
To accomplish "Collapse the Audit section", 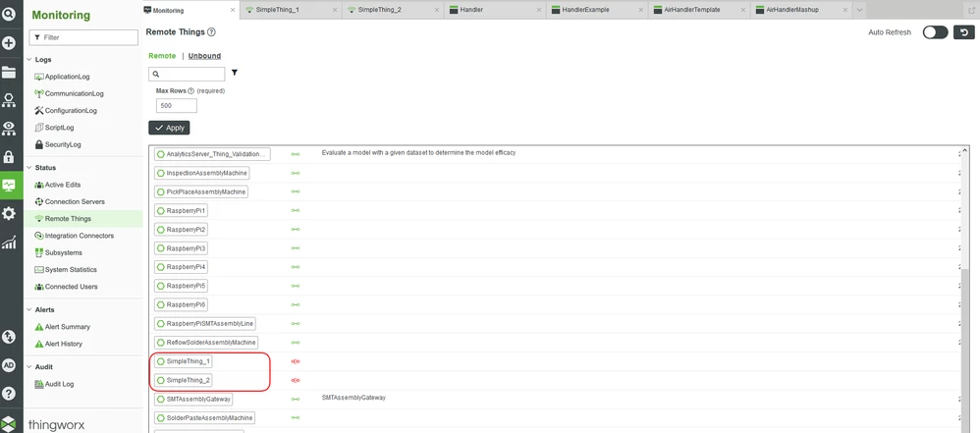I will pos(28,367).
